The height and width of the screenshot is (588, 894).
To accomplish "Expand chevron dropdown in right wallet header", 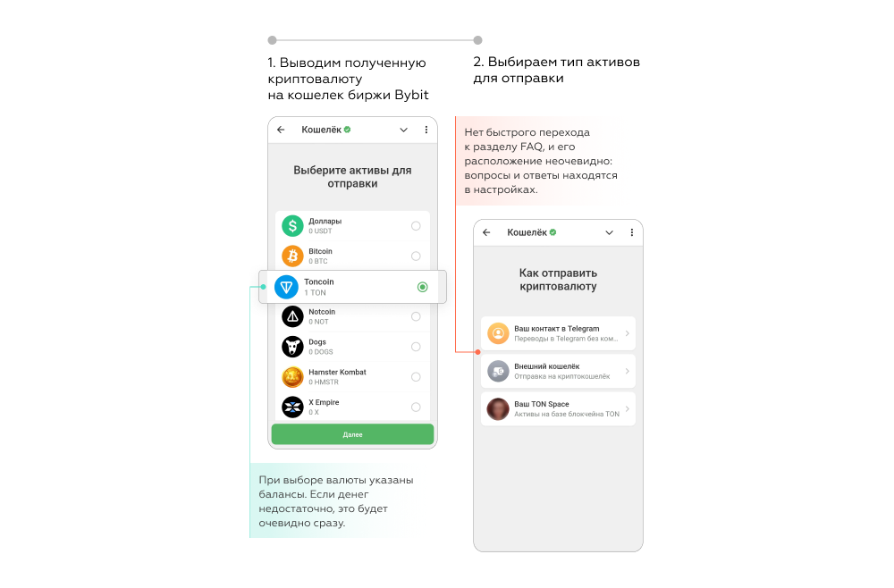I will click(609, 232).
